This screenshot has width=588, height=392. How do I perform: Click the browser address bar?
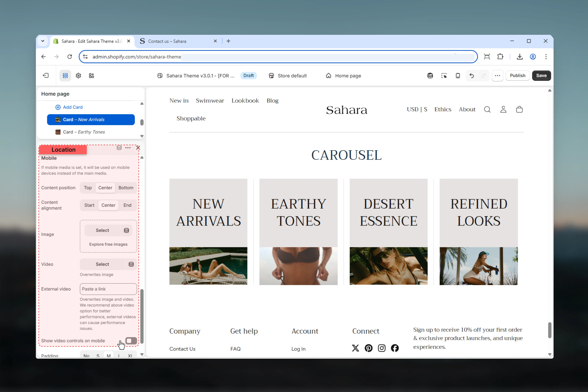point(278,56)
